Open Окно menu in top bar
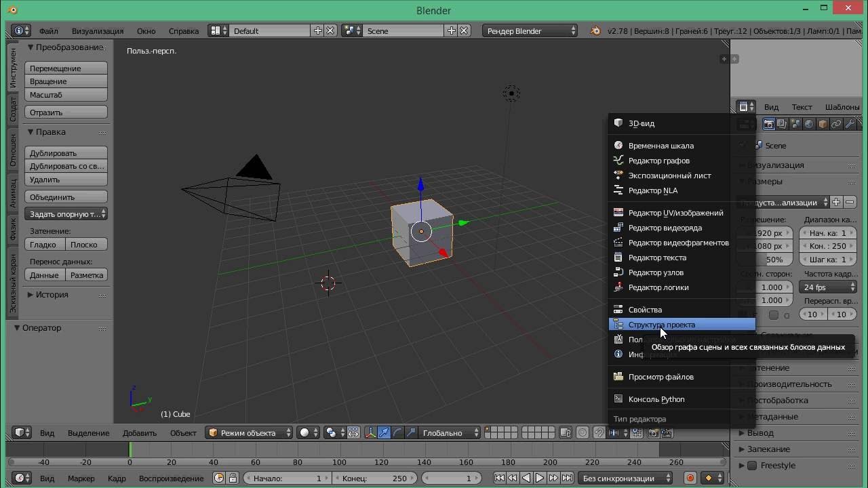This screenshot has width=868, height=488. click(x=146, y=31)
